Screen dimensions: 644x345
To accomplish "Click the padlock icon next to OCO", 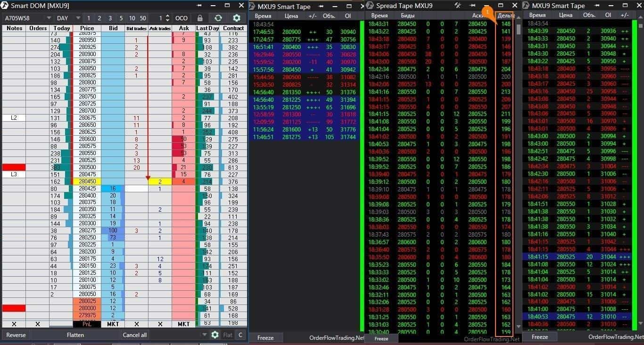I will coord(200,18).
